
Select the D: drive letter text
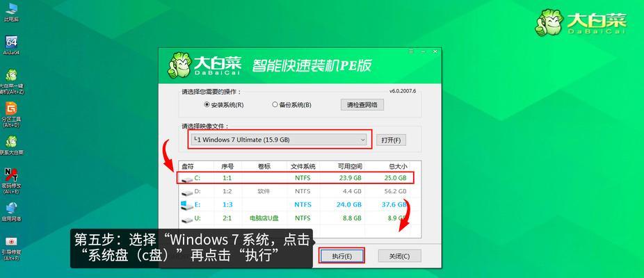click(x=198, y=191)
